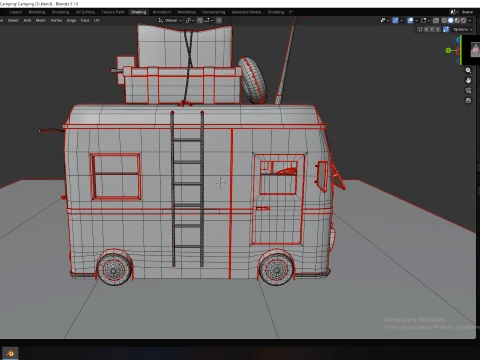Image resolution: width=480 pixels, height=360 pixels.
Task: Toggle auto merge vertices button
Action: coord(446,29)
